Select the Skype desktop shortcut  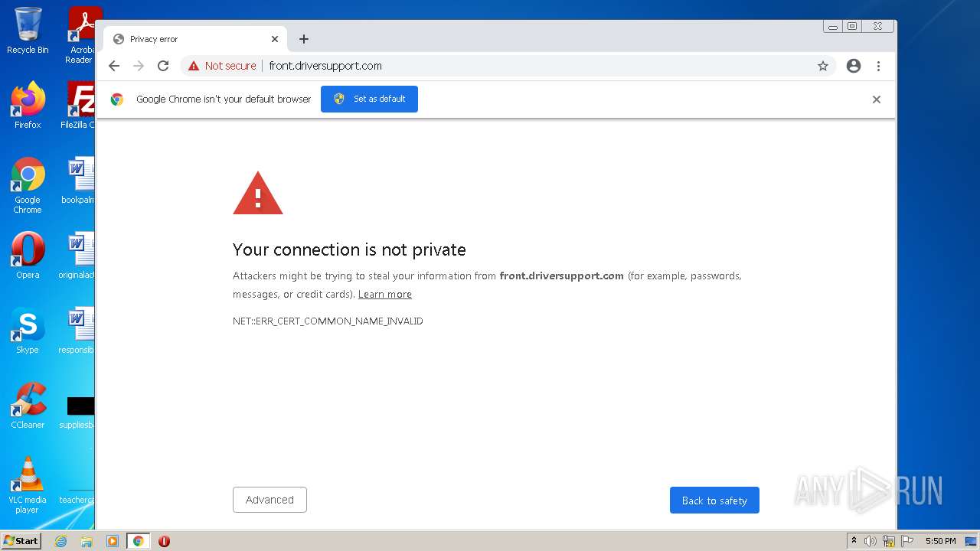tap(28, 331)
